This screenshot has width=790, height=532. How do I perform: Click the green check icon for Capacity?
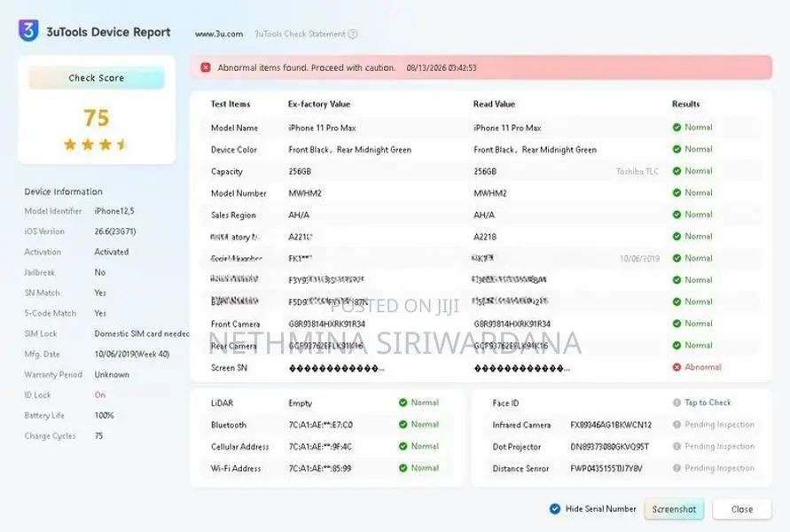pos(677,171)
